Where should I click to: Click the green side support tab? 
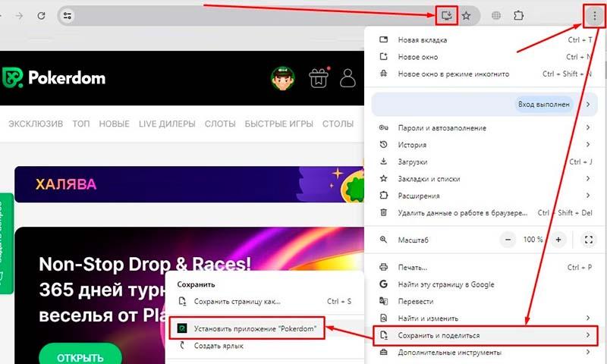(x=6, y=243)
